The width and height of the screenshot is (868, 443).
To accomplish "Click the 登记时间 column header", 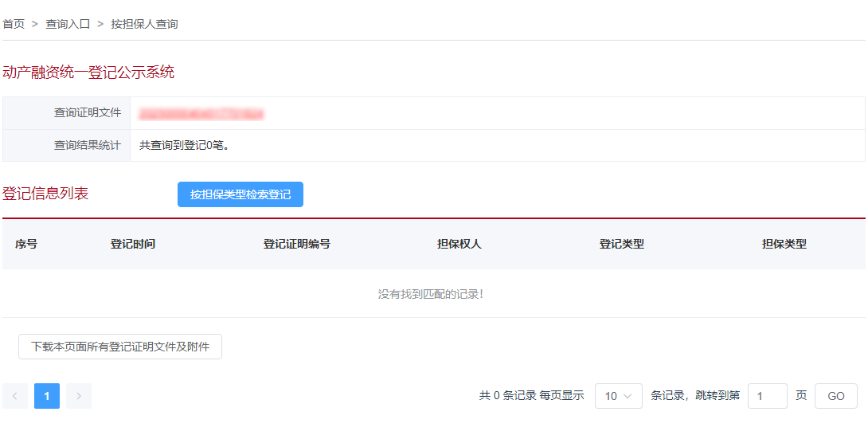I will pos(133,244).
